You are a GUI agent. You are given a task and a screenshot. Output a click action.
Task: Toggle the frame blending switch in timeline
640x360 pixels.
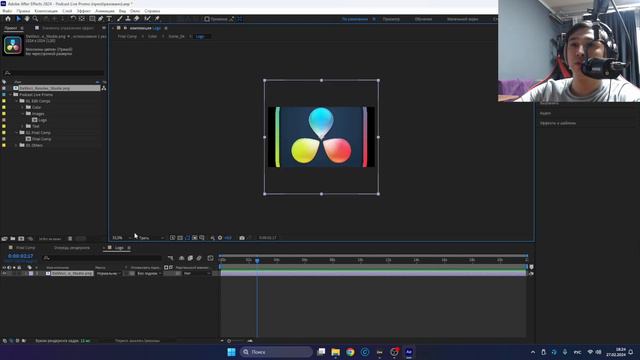tap(190, 258)
